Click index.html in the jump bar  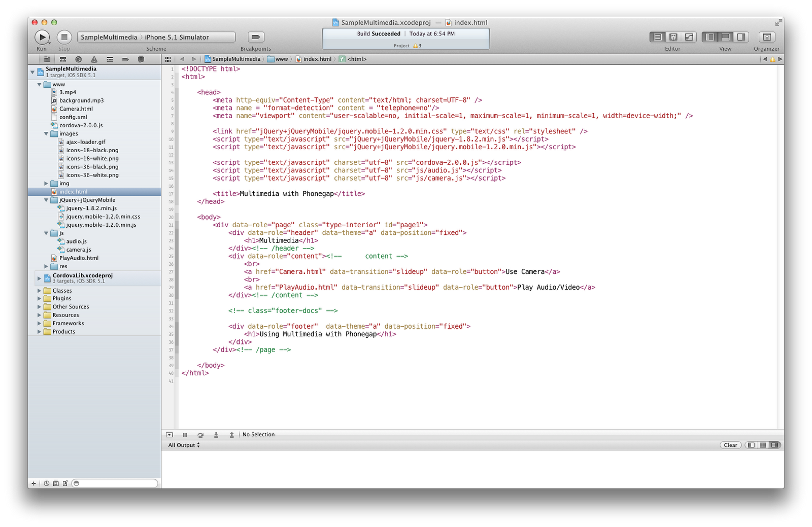pyautogui.click(x=314, y=59)
